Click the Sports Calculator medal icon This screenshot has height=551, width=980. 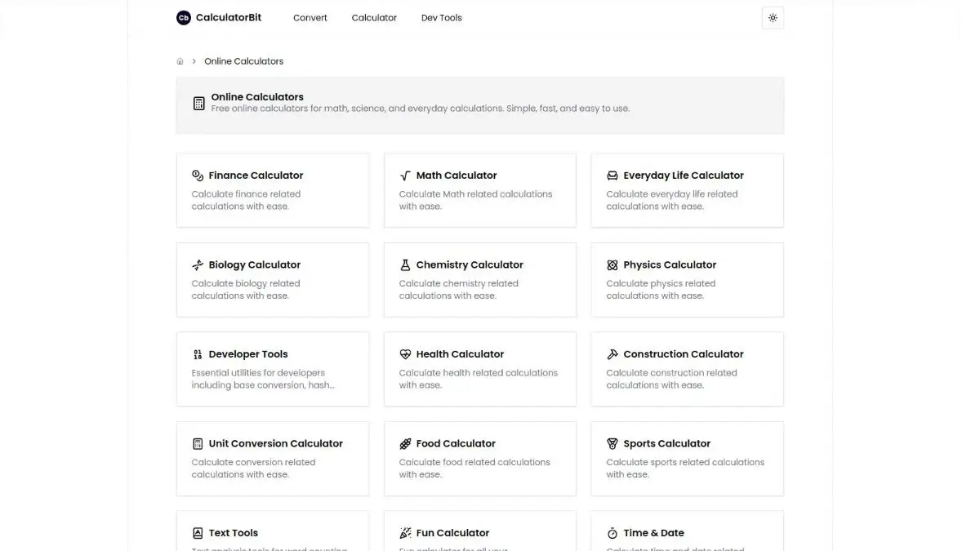(612, 444)
